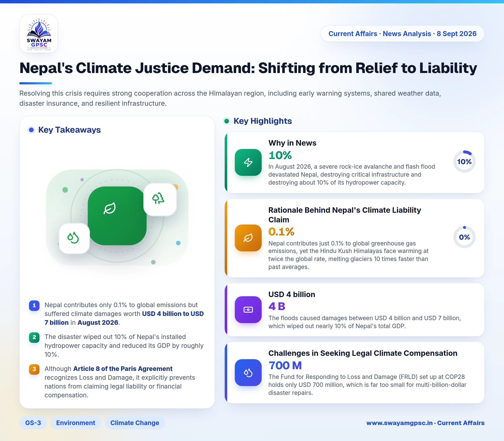Click the green dot beside Key Highlights
The height and width of the screenshot is (441, 504).
tap(227, 121)
